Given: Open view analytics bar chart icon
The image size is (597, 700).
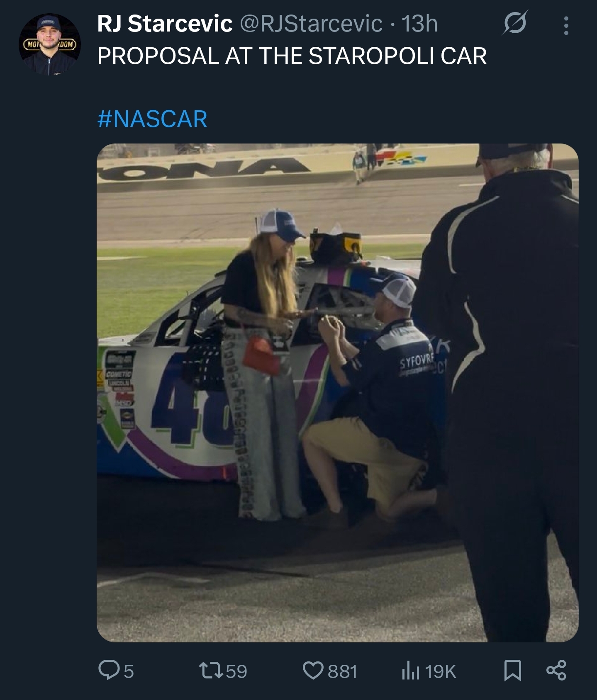Looking at the screenshot, I should [x=411, y=671].
